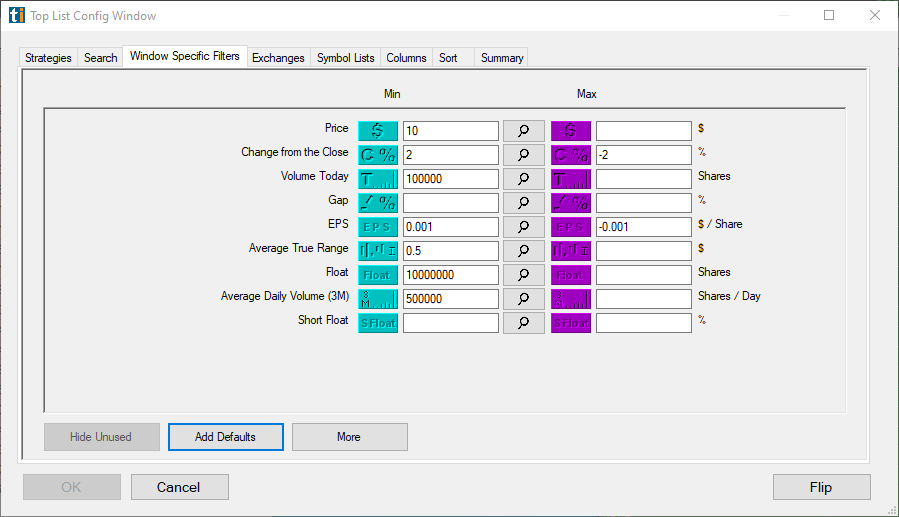
Task: Edit the Min Float field showing 10000000
Action: tap(451, 275)
